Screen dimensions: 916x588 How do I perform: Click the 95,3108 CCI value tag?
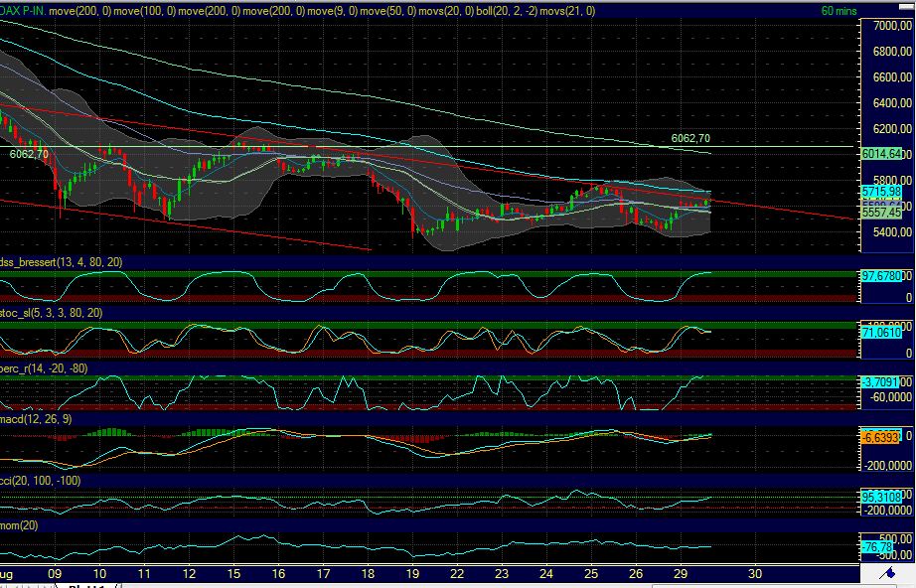[x=881, y=497]
